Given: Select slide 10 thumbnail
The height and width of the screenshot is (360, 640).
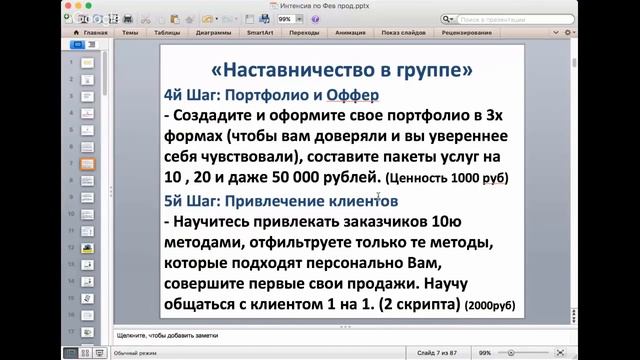Looking at the screenshot, I should pyautogui.click(x=87, y=214).
